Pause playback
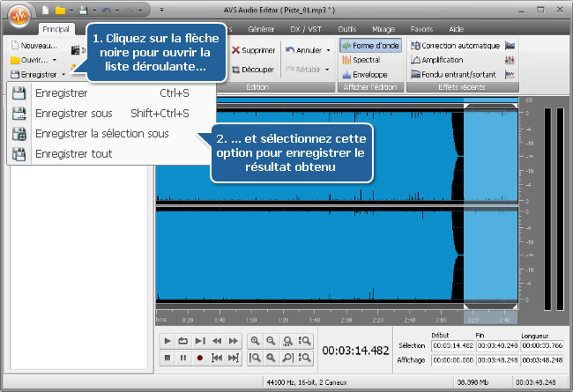 183,358
